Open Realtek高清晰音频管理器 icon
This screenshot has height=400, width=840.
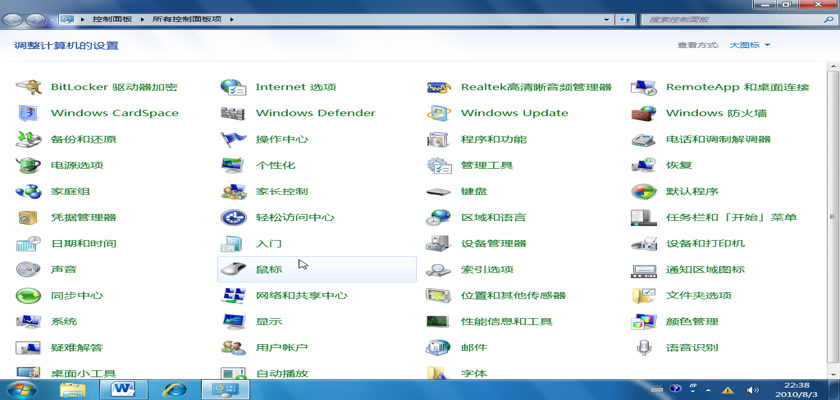[x=438, y=87]
